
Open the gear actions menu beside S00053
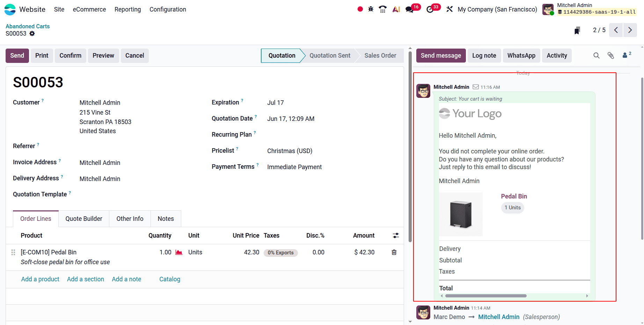(x=32, y=34)
